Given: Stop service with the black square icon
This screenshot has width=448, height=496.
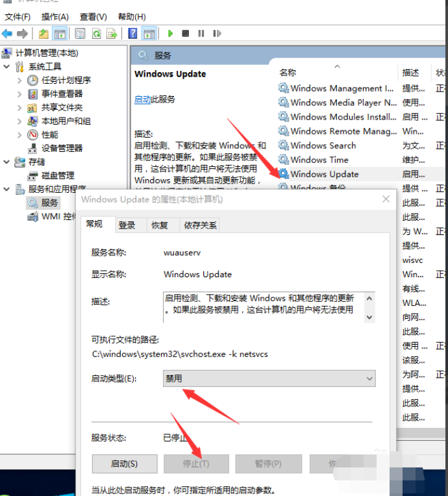Looking at the screenshot, I should [x=186, y=33].
